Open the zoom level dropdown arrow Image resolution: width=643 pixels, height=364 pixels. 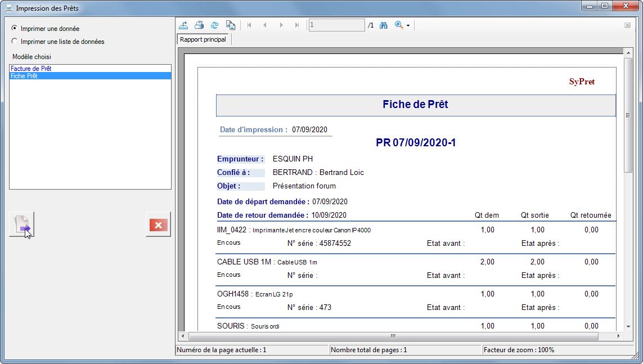[408, 26]
